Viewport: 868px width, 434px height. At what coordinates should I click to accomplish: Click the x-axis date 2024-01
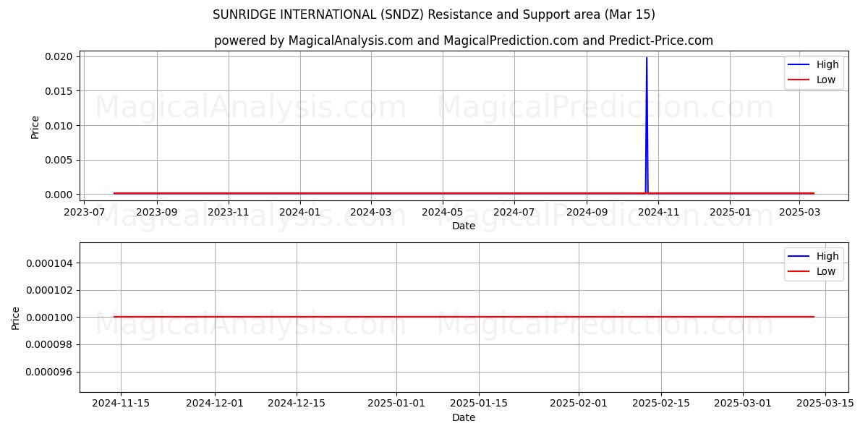coord(300,213)
